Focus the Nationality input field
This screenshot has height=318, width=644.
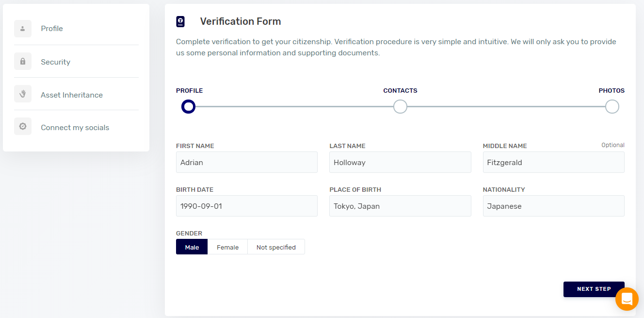tap(553, 206)
